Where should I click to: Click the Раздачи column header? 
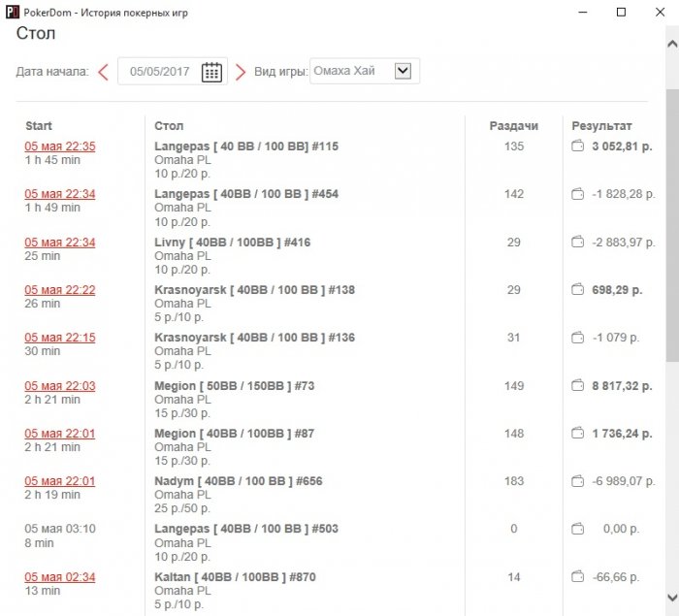tap(513, 126)
